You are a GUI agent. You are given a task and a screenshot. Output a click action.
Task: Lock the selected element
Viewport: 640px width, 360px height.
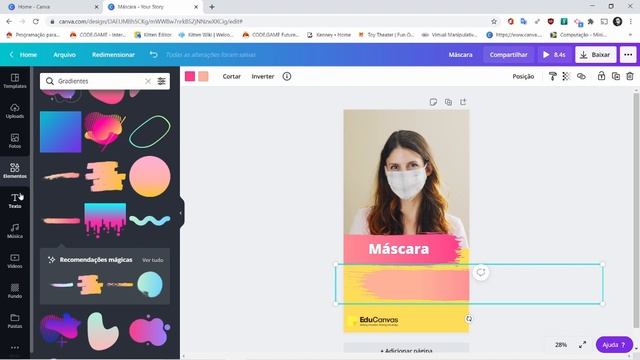[601, 76]
